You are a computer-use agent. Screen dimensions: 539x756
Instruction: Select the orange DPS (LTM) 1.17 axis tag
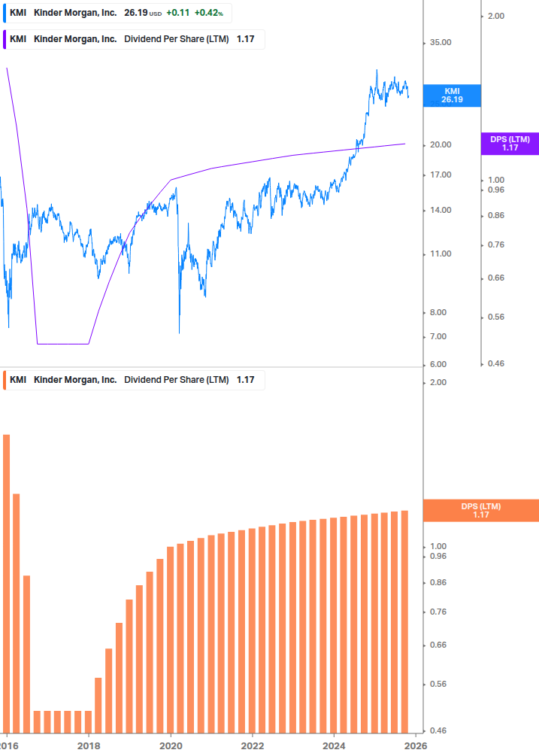[480, 511]
